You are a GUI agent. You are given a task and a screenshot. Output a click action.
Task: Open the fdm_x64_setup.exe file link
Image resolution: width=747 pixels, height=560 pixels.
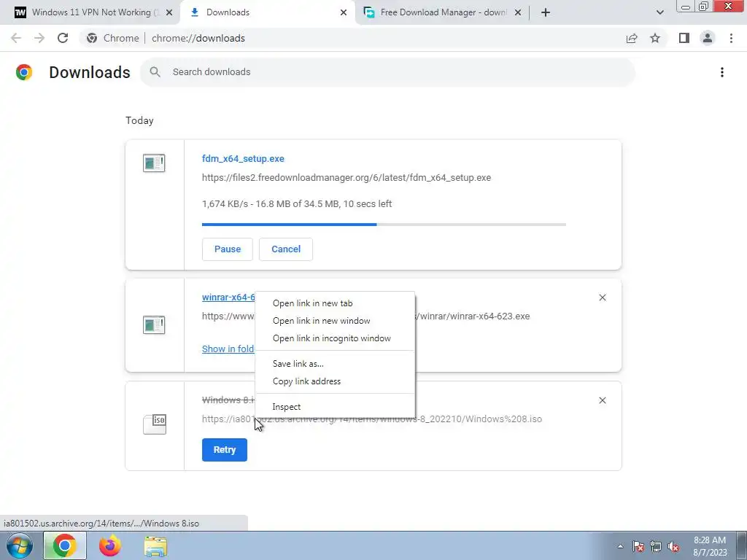[243, 158]
